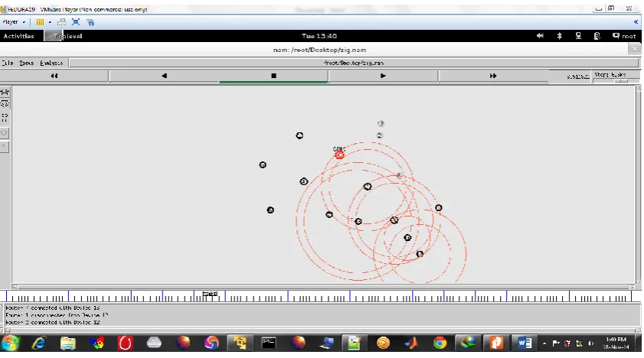Click the log line with disconnected text
The image size is (644, 358).
[x=57, y=315]
